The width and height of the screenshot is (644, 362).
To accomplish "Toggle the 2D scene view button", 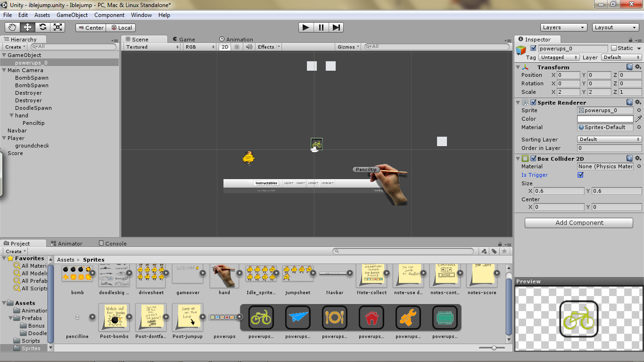I will pos(225,47).
